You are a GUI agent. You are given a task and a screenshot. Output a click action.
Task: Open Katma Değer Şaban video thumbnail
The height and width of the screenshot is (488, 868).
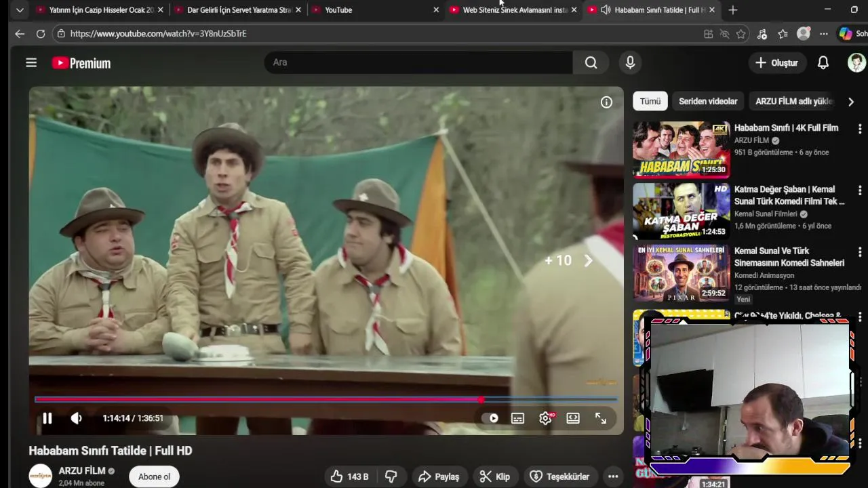tap(682, 211)
